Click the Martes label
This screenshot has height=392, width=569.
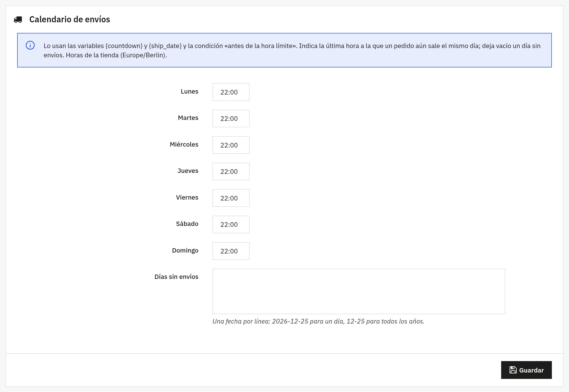tap(188, 118)
